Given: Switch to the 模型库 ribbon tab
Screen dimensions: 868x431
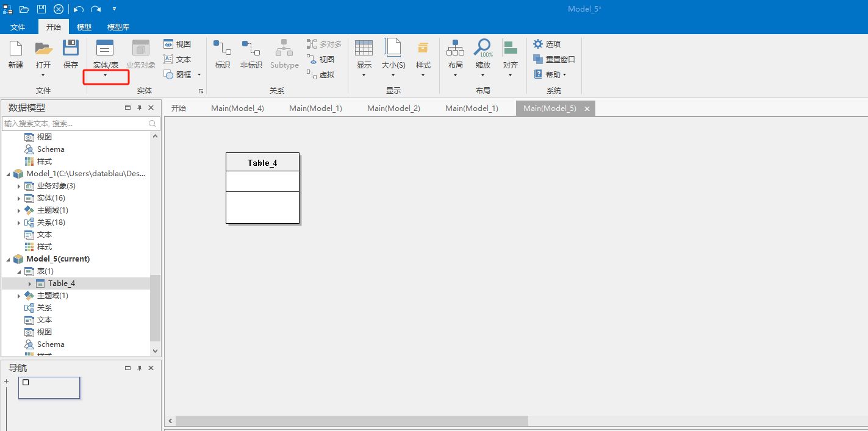Looking at the screenshot, I should (118, 27).
